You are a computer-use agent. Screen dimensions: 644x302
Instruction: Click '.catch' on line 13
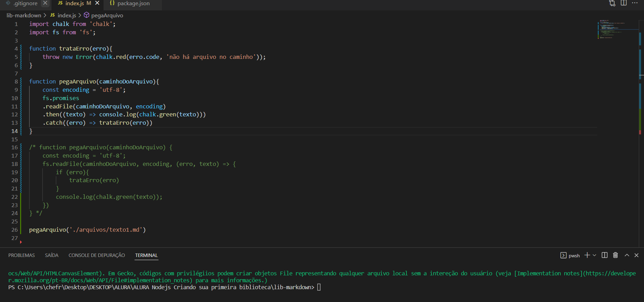[x=53, y=123]
